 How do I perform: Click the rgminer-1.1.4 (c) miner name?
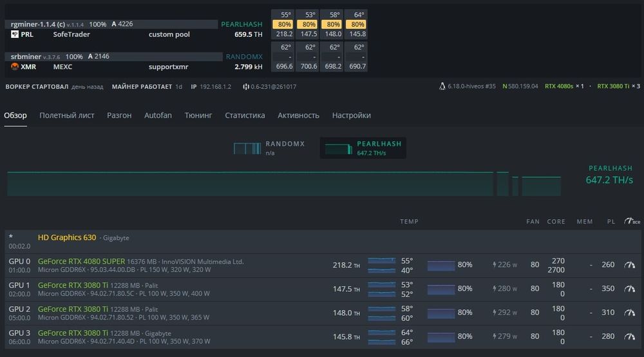pos(38,24)
